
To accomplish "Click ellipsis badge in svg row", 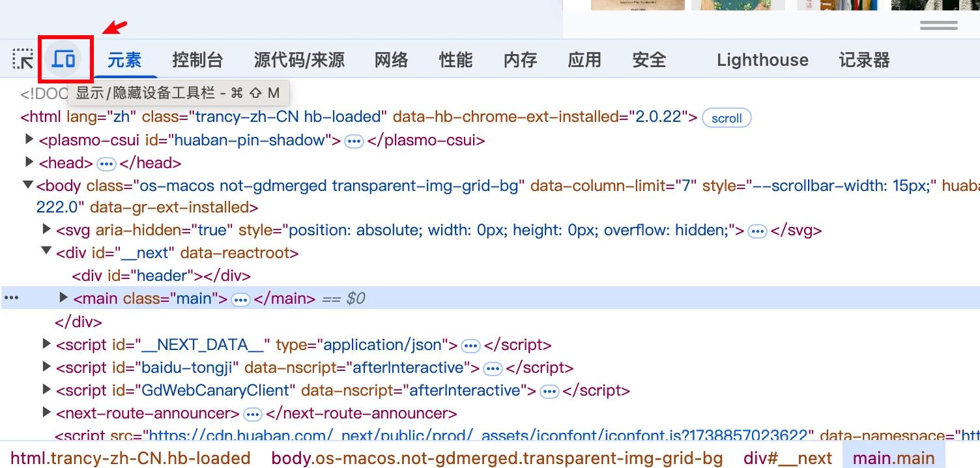I will [757, 231].
